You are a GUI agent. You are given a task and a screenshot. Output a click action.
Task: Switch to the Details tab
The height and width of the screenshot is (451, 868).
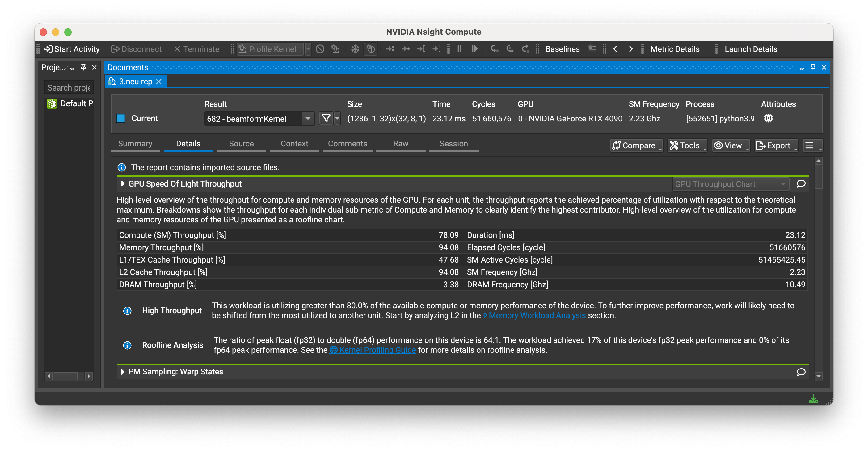click(188, 144)
